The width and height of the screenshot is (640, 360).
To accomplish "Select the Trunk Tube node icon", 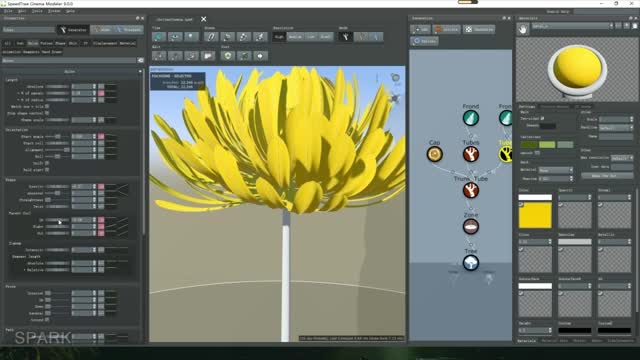I will (471, 191).
